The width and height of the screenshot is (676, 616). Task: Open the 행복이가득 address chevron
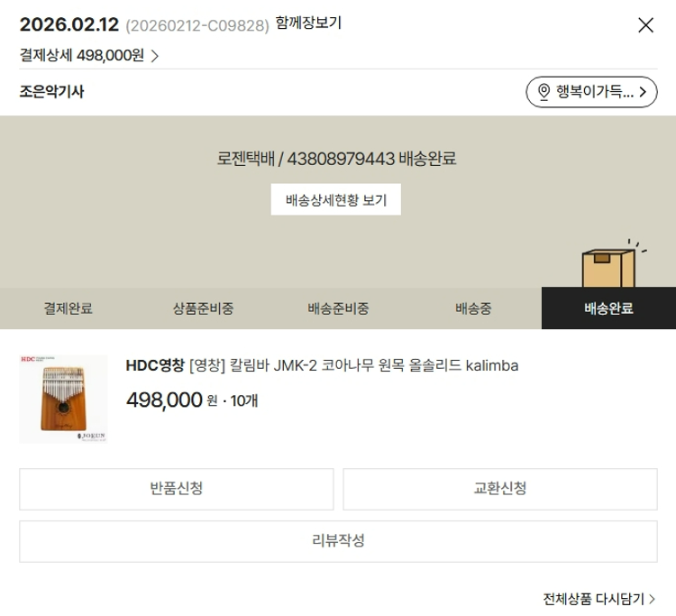[643, 91]
